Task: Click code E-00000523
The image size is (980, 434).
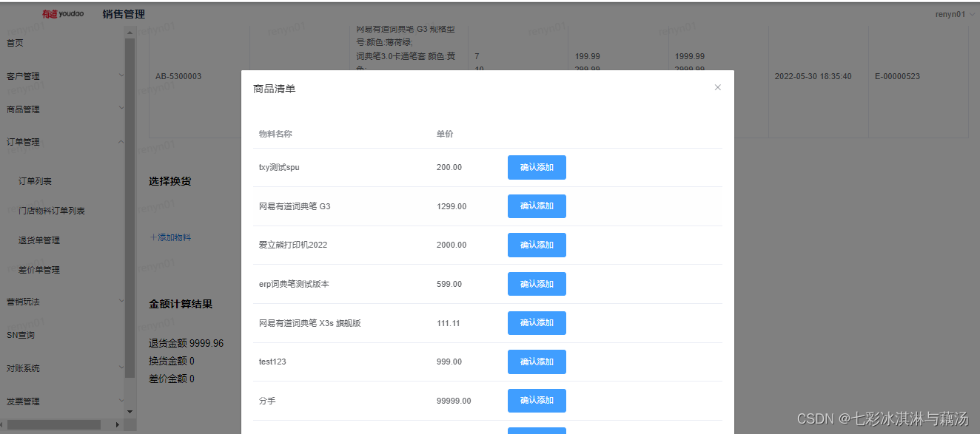Action: 897,76
